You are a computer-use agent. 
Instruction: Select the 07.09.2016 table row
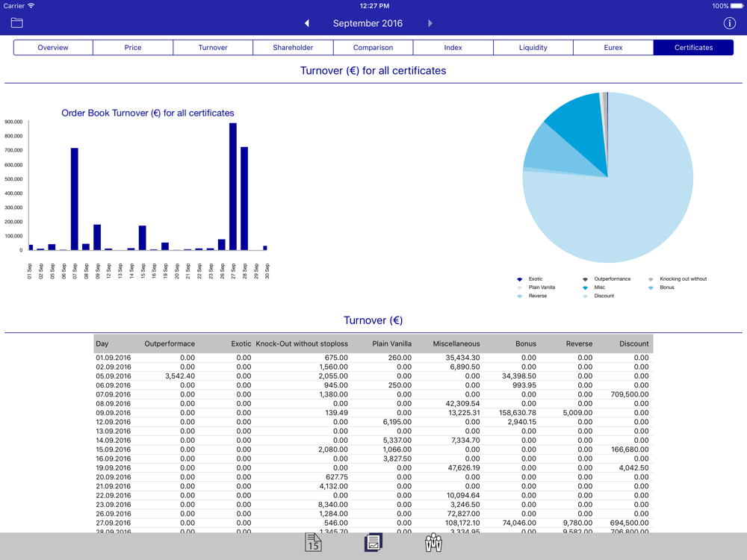(373, 394)
